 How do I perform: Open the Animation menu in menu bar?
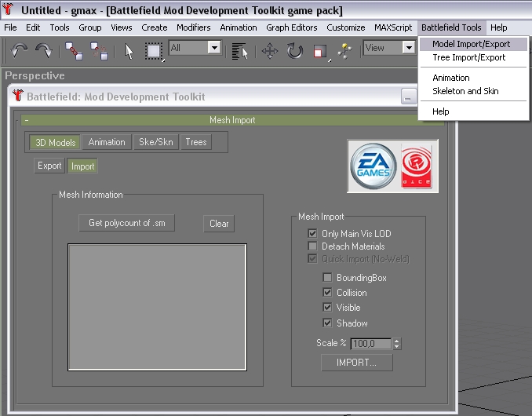coord(239,27)
